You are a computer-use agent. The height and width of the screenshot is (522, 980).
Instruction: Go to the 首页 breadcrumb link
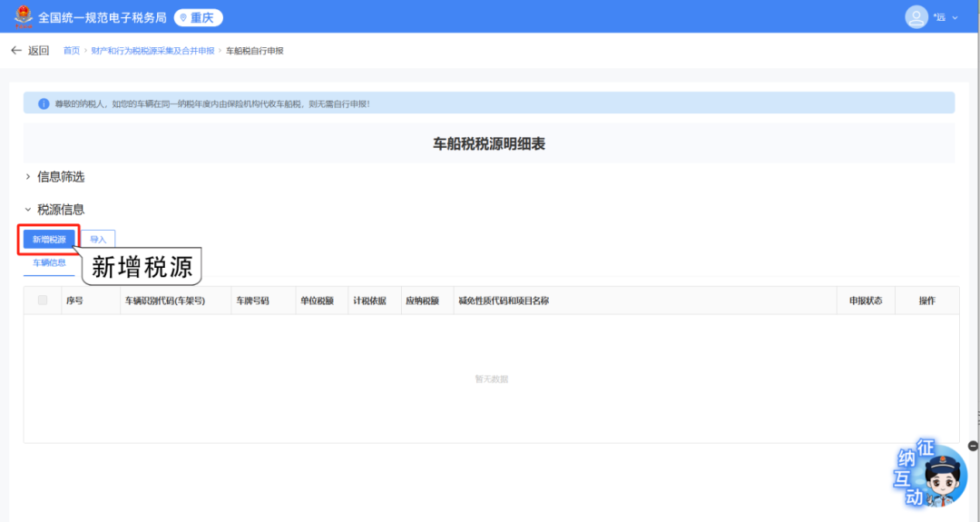71,51
